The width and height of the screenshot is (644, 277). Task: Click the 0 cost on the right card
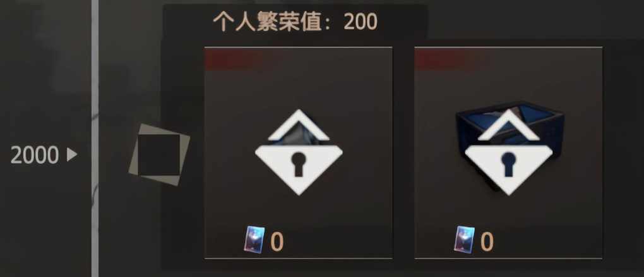tap(487, 242)
